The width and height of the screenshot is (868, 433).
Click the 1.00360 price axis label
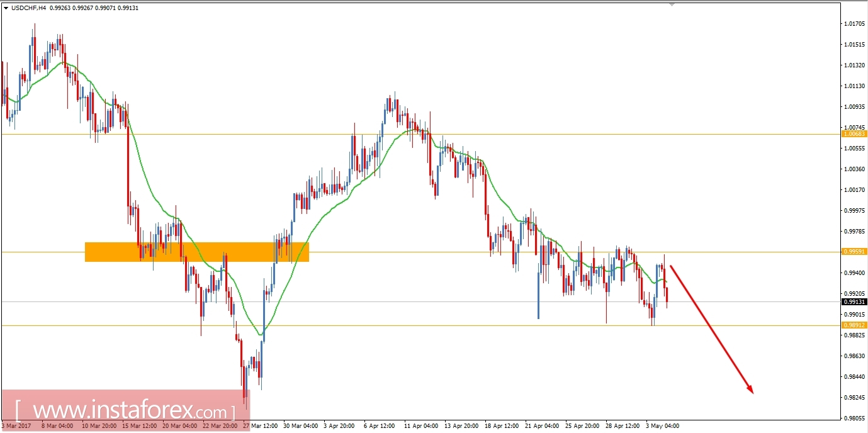point(855,169)
